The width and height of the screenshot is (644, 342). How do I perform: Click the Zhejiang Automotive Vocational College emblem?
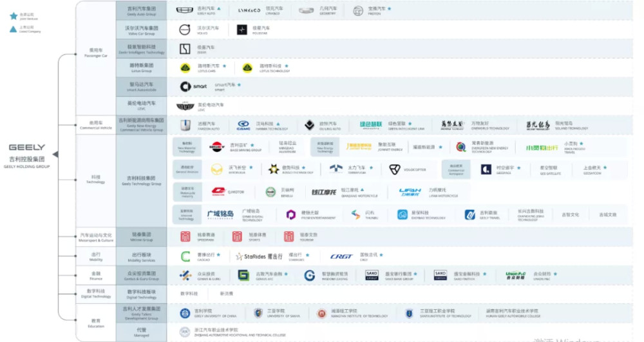coord(185,332)
